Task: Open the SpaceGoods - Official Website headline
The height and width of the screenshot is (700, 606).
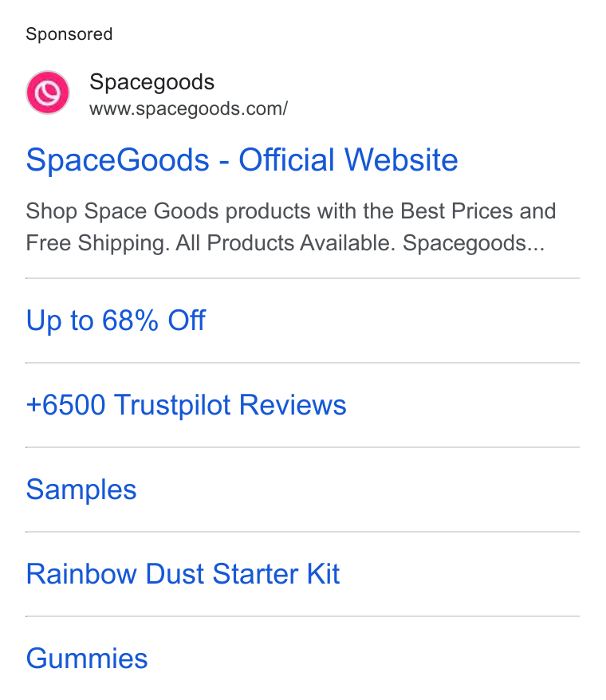Action: coord(242,159)
